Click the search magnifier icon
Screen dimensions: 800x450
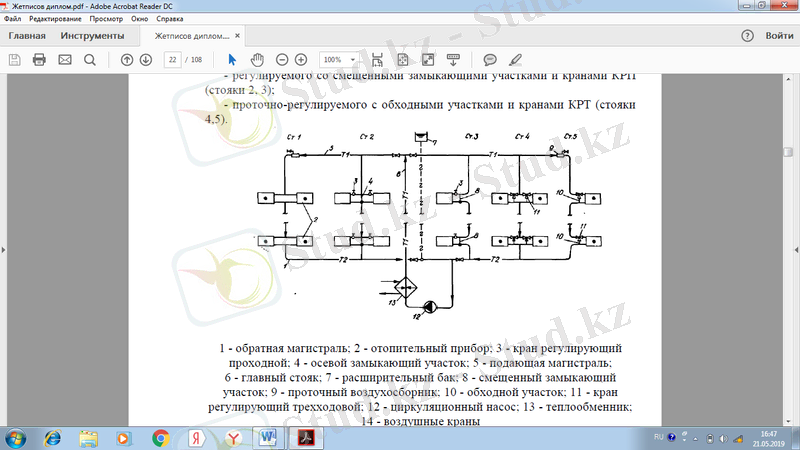point(89,60)
